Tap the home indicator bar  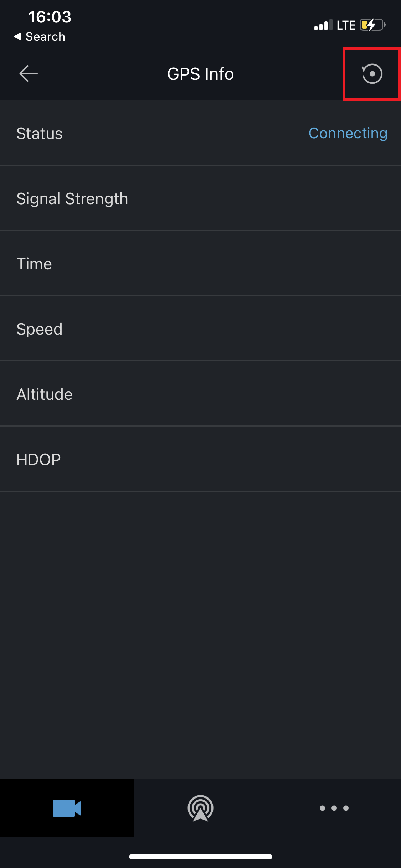tap(200, 857)
